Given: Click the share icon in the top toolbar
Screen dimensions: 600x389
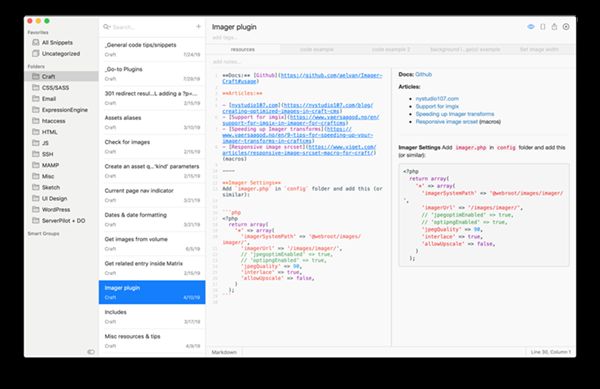Looking at the screenshot, I should [554, 26].
